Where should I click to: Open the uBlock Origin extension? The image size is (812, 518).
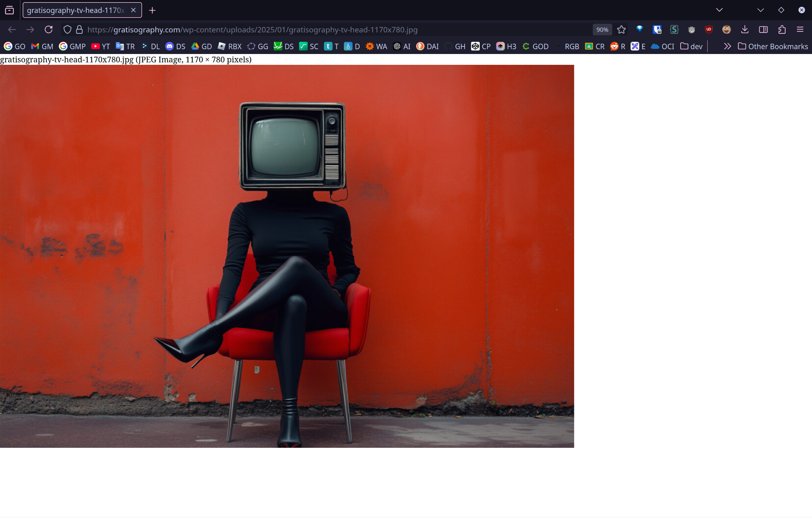pyautogui.click(x=709, y=30)
